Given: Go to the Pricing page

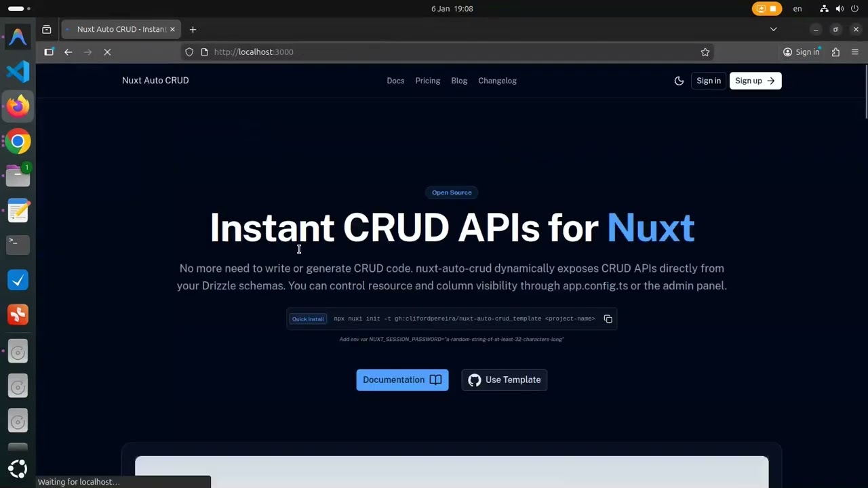Looking at the screenshot, I should click(x=428, y=81).
